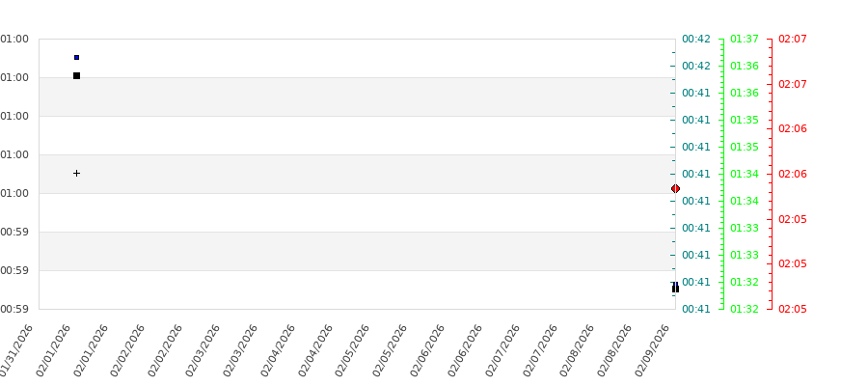Click the first 02/05/2026 date label
The width and height of the screenshot is (868, 386).
pos(355,350)
